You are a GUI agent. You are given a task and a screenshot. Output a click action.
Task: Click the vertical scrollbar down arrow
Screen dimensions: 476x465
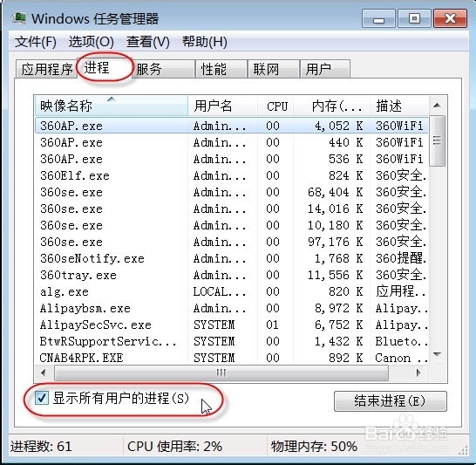coord(437,354)
